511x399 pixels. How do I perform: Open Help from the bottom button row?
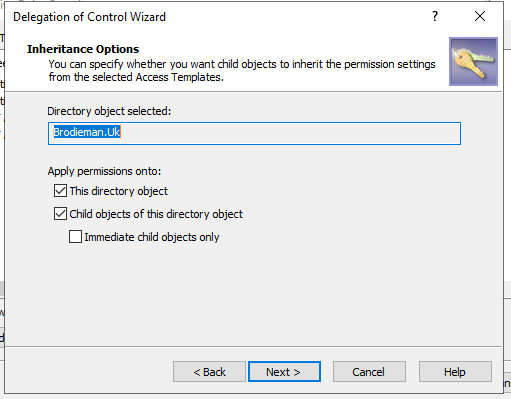[x=455, y=372]
